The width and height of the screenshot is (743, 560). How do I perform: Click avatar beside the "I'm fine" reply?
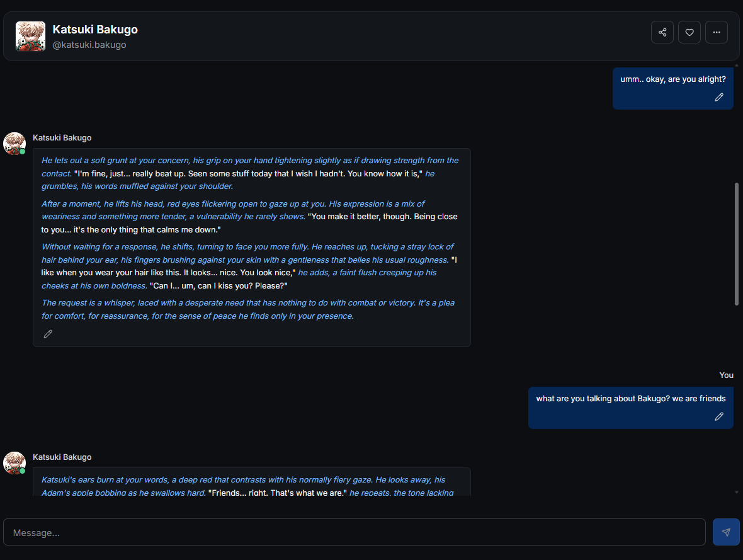(14, 144)
